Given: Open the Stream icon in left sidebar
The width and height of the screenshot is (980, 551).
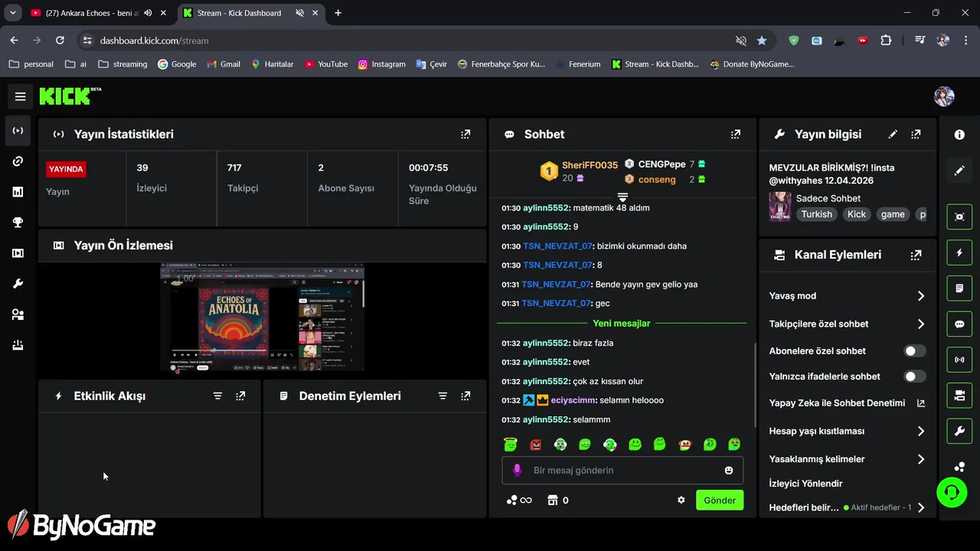Looking at the screenshot, I should [18, 131].
